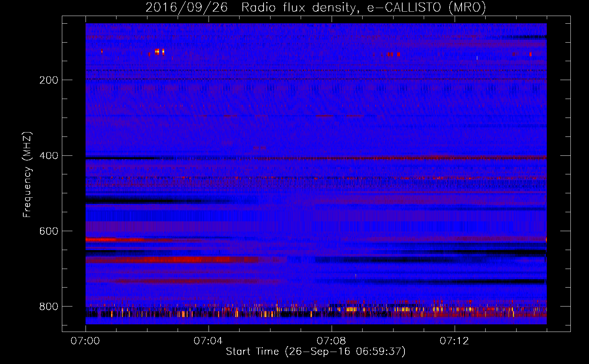
Task: Click the plot title '2016/09/26 Radio flux density, e-CALLISTO (MRO)'
Action: (x=316, y=8)
